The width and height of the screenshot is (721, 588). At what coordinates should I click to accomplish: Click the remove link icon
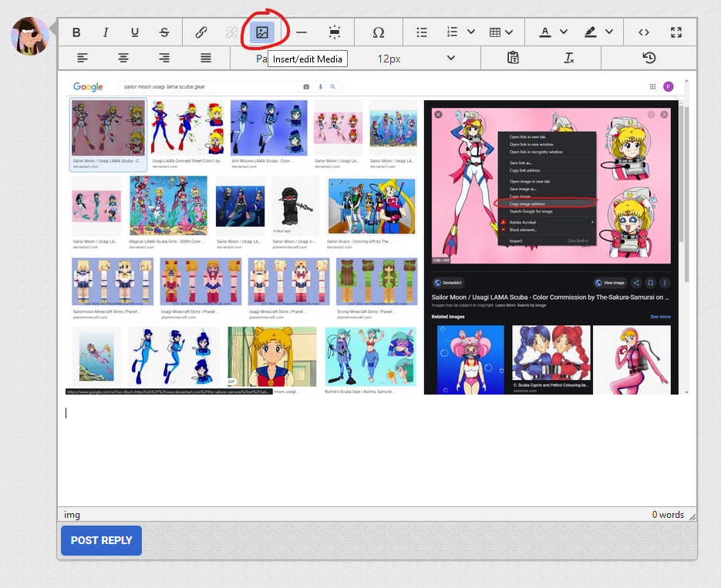232,32
